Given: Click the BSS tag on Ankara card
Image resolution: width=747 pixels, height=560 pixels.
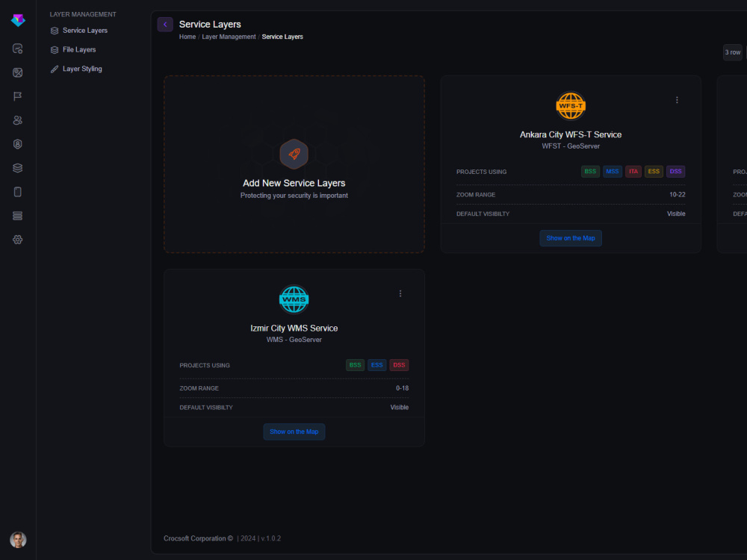Looking at the screenshot, I should [590, 172].
